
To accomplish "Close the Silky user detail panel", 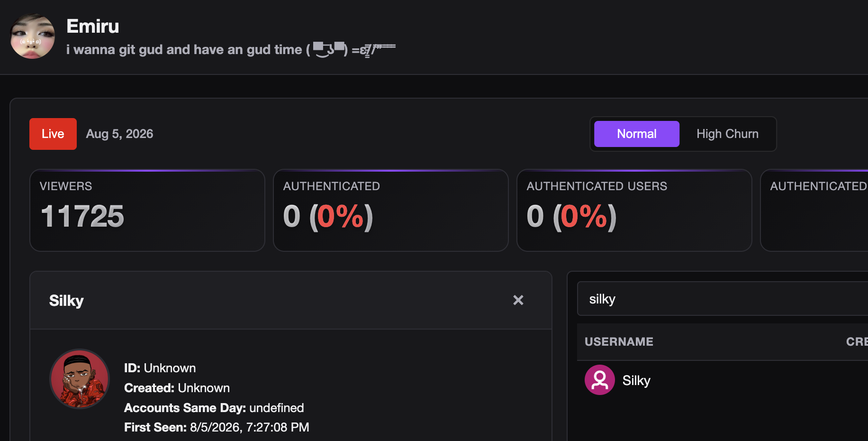I will pyautogui.click(x=518, y=300).
